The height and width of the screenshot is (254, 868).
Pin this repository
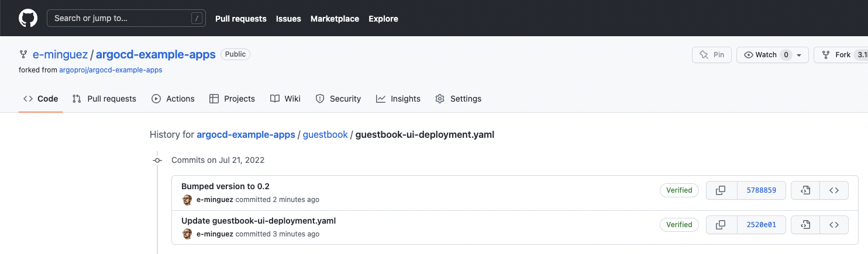tap(712, 55)
